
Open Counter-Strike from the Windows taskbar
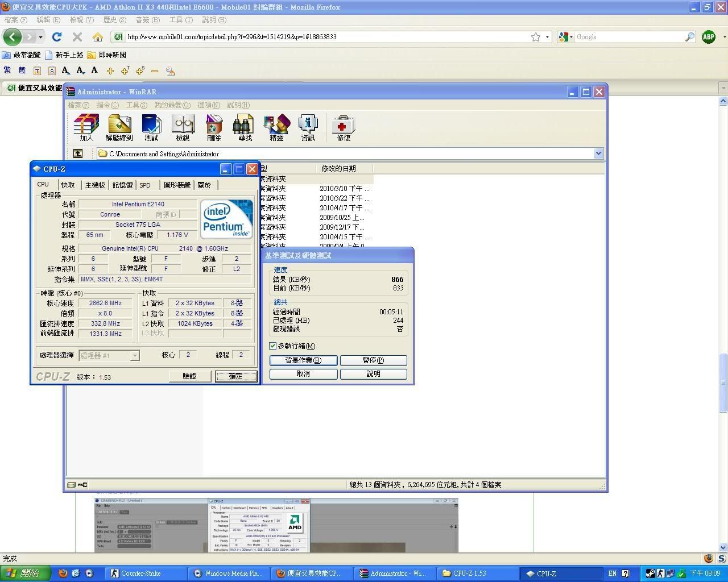tap(141, 573)
